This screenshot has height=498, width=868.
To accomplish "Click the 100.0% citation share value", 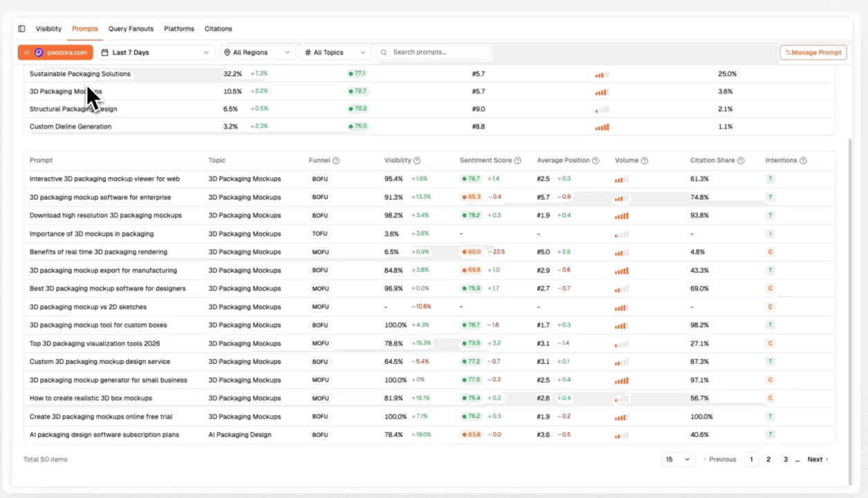I will click(x=701, y=417).
